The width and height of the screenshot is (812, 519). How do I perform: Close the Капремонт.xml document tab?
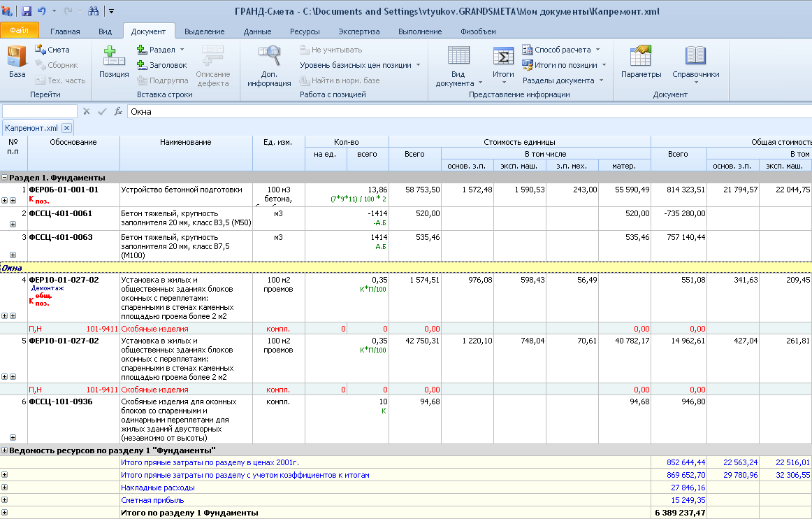pos(66,127)
